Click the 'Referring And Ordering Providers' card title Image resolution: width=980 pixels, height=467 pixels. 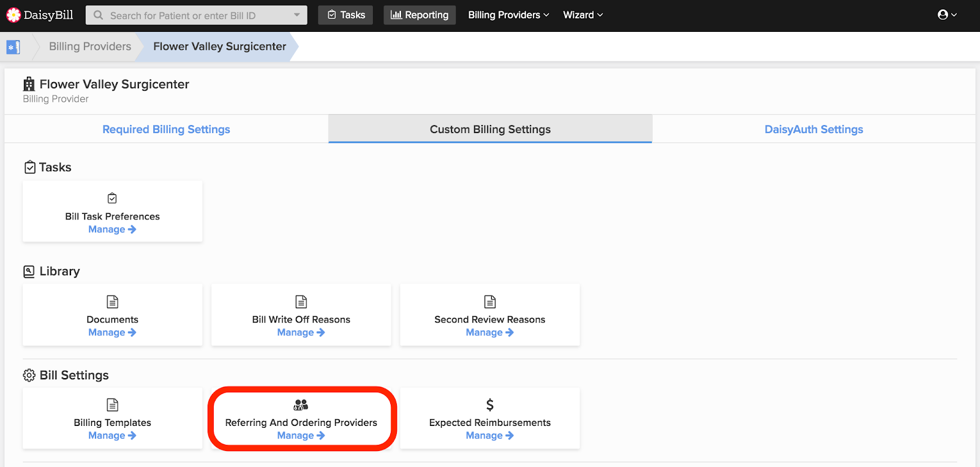[x=301, y=422]
